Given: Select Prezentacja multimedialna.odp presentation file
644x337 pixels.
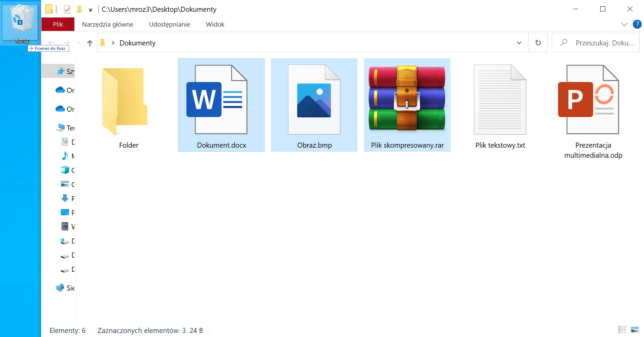Looking at the screenshot, I should pyautogui.click(x=593, y=110).
